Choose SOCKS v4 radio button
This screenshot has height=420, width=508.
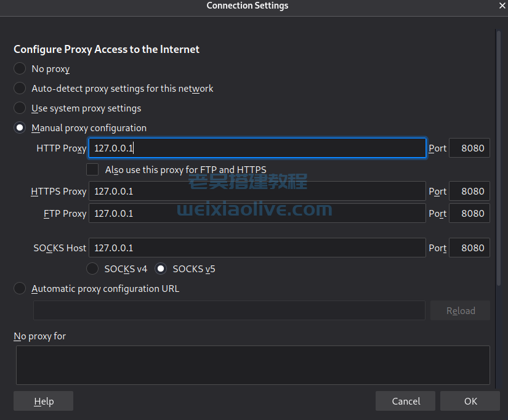92,269
